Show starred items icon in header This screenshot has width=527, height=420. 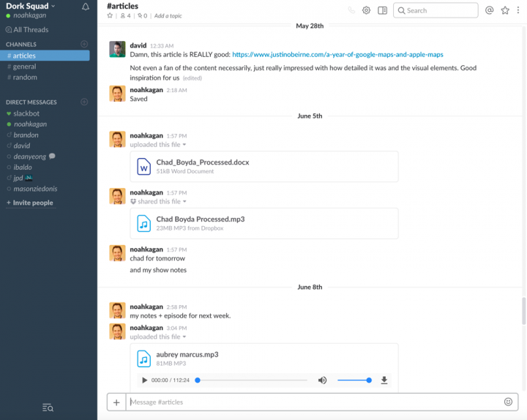tap(505, 10)
